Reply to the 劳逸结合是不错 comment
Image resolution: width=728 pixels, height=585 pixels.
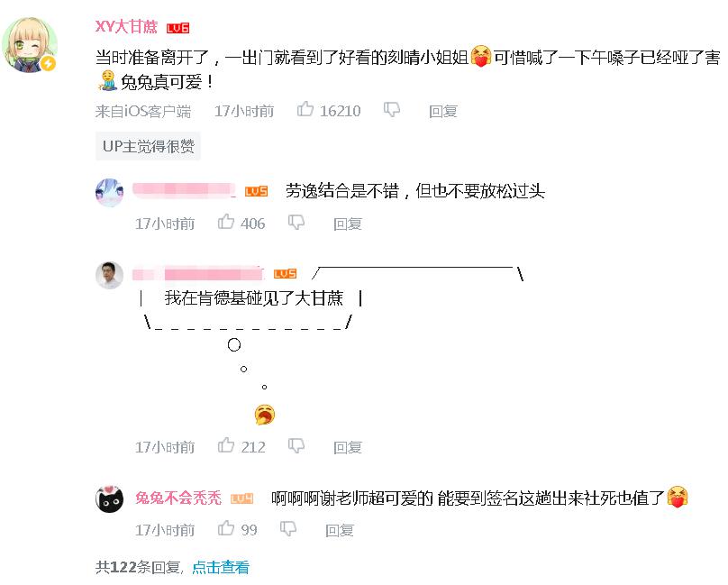click(x=347, y=224)
